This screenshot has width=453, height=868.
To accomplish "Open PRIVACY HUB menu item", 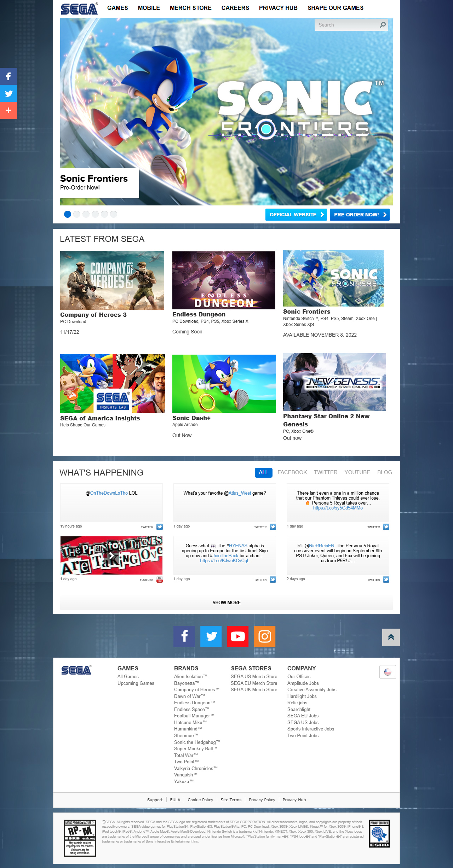I will click(x=278, y=8).
